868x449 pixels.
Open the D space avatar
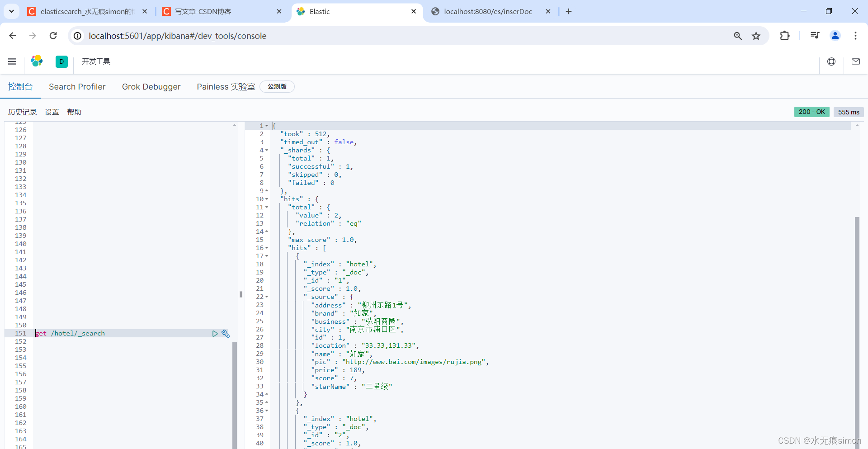(x=61, y=61)
